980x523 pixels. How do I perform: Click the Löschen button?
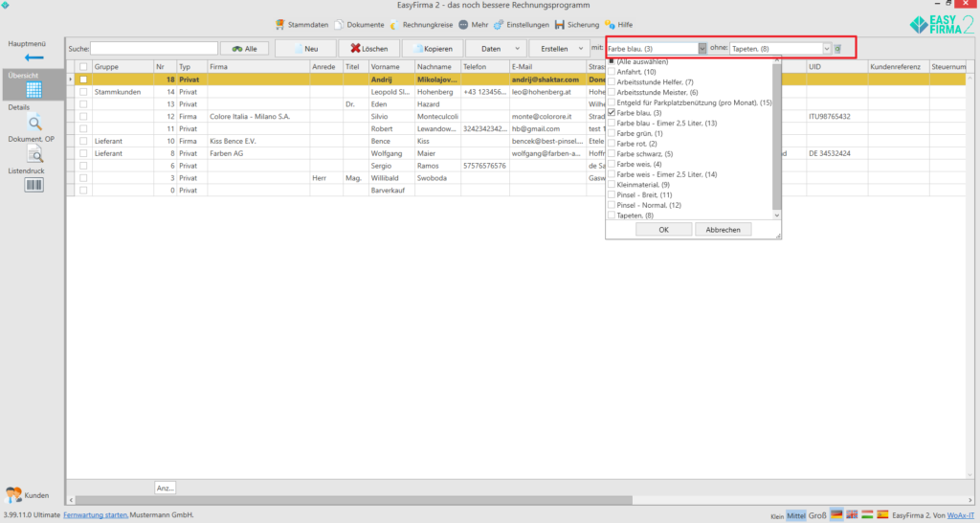tap(369, 48)
